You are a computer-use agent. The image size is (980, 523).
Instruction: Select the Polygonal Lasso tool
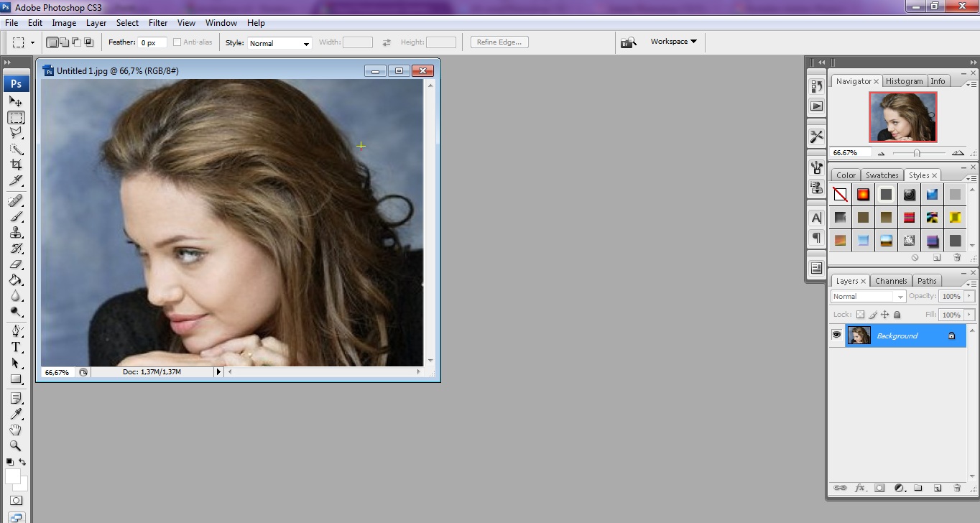point(16,133)
